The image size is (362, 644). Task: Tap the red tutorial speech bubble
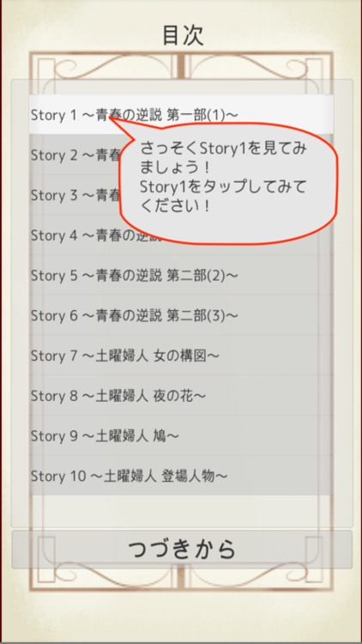(228, 183)
